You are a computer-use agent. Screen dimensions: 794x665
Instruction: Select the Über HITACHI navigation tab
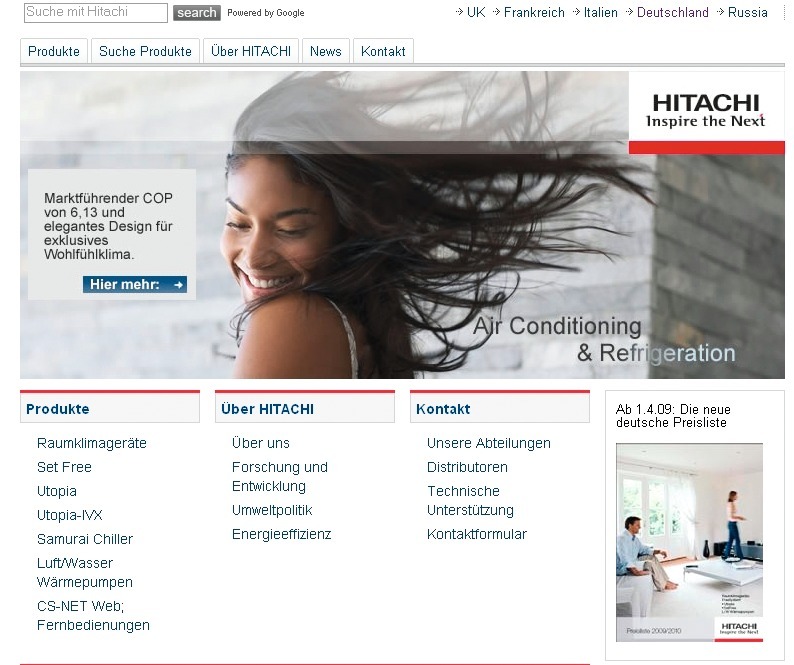pos(251,51)
